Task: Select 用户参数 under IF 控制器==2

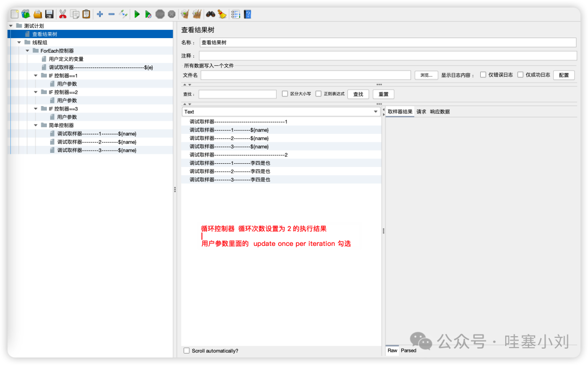Action: pos(67,100)
